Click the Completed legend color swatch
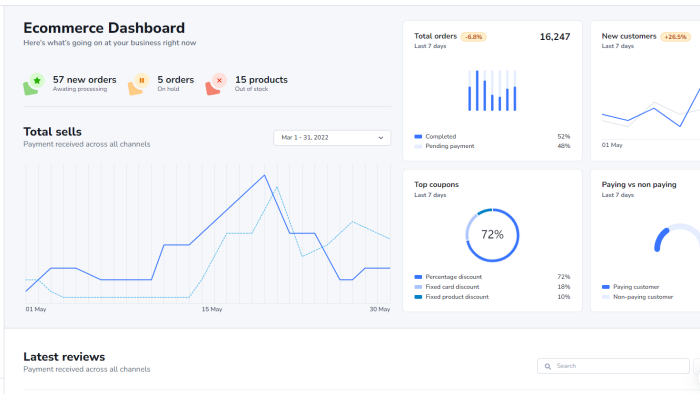Screen dimensions: 700x394 click(418, 137)
